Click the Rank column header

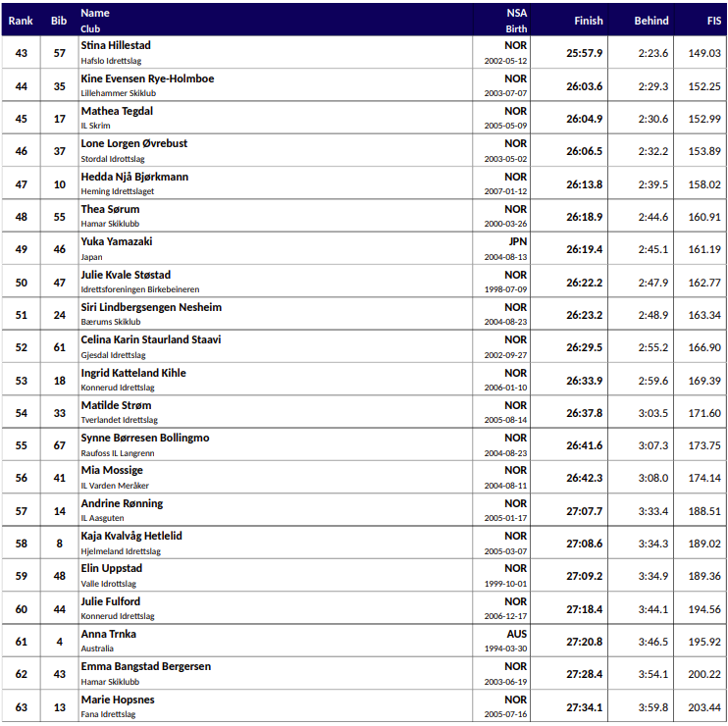click(x=21, y=21)
